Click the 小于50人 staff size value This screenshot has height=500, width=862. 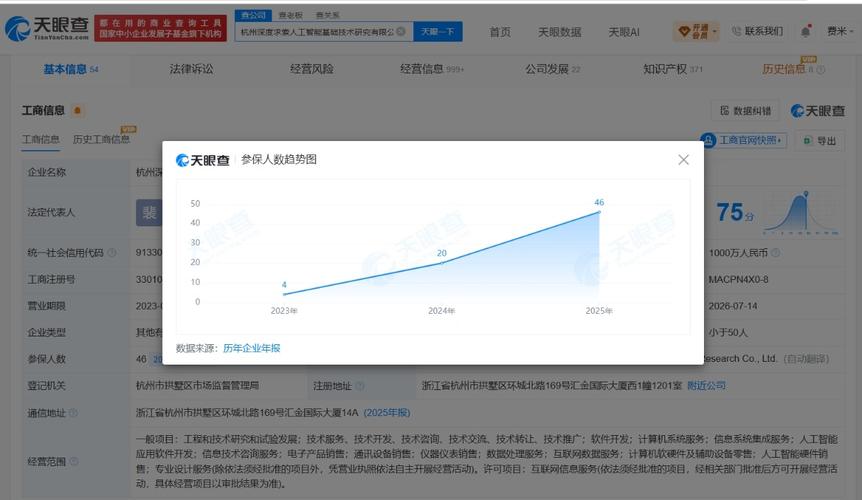pyautogui.click(x=728, y=332)
